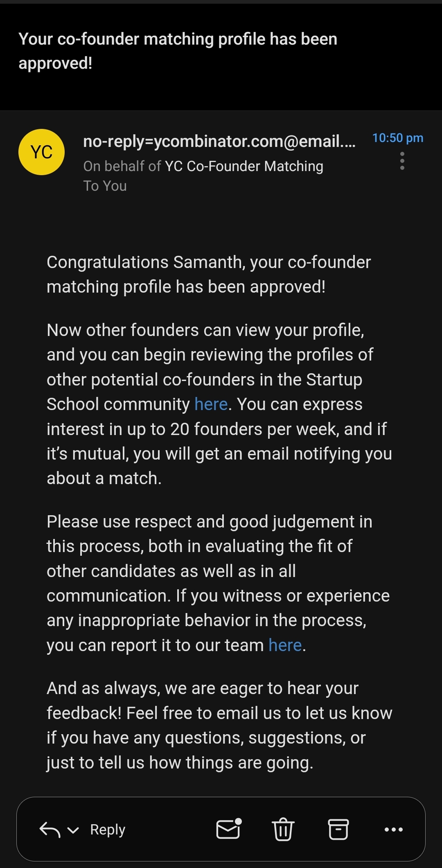The height and width of the screenshot is (868, 442).
Task: Tap the 'Congratulations Samanth' paragraph
Action: click(x=209, y=274)
